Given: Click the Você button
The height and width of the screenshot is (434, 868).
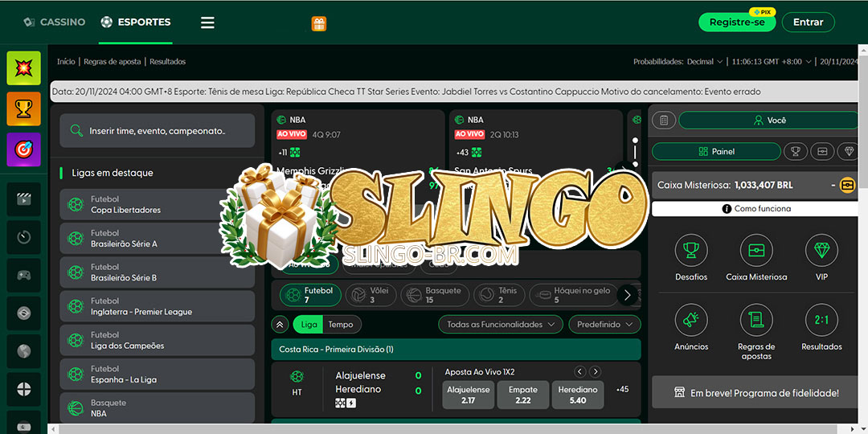Looking at the screenshot, I should coord(769,120).
